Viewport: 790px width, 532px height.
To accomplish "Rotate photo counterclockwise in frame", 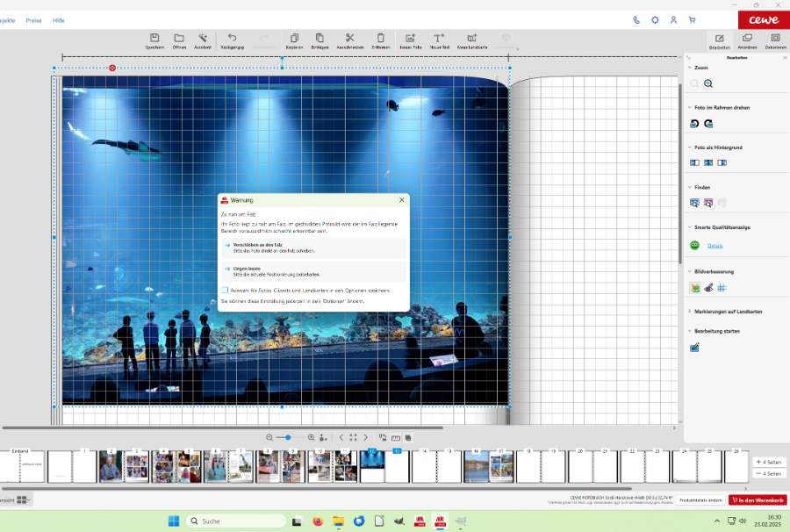I will point(694,124).
